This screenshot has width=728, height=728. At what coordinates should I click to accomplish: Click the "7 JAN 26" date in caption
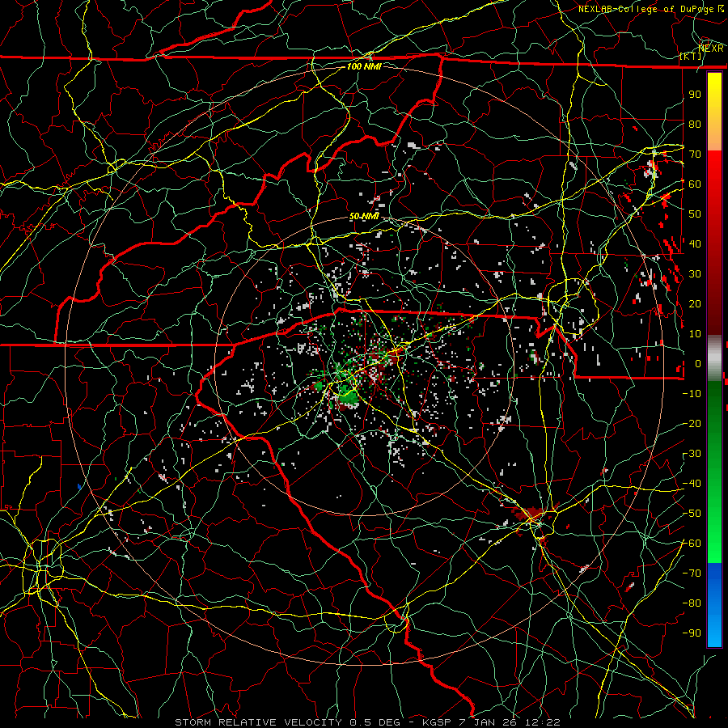[488, 722]
